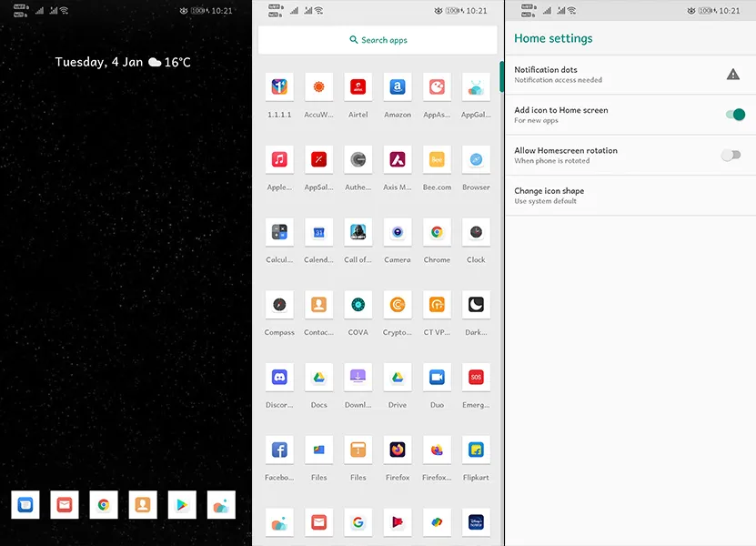Enable Allow Homescreen rotation
Viewport: 756px width, 546px height.
(x=732, y=156)
